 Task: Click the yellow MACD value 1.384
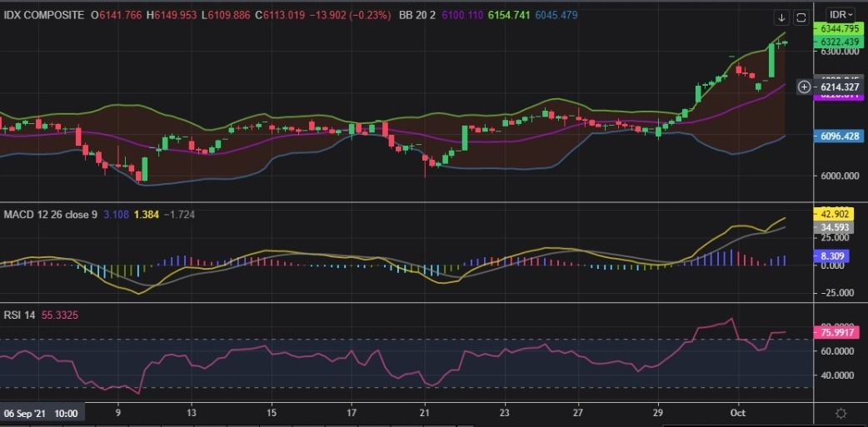pyautogui.click(x=146, y=215)
